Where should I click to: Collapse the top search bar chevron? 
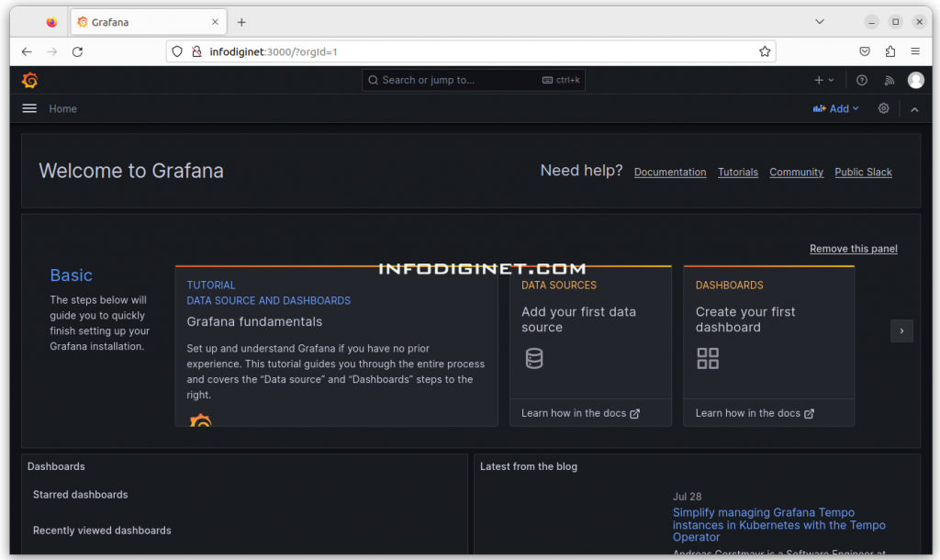click(914, 109)
